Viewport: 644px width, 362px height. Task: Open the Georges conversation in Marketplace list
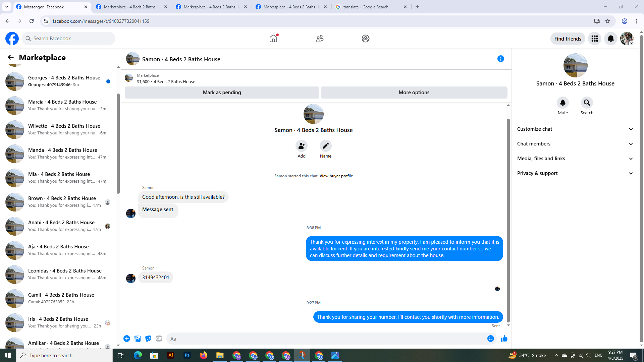click(64, 81)
